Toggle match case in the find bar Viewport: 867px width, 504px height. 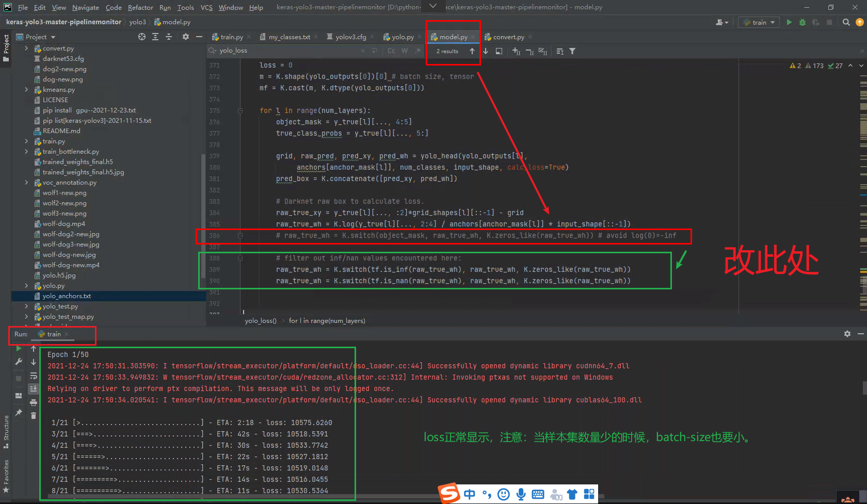pos(391,51)
